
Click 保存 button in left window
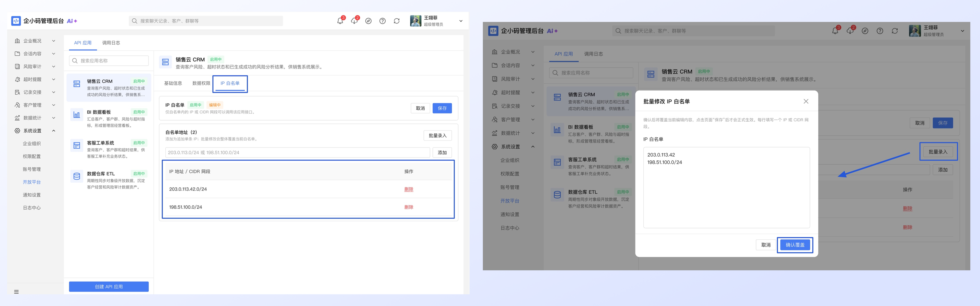(x=442, y=108)
